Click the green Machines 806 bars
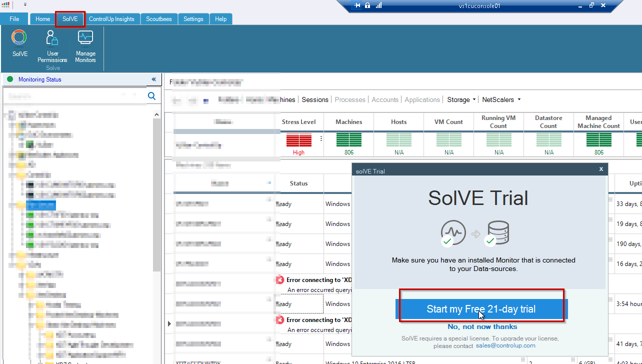 [x=349, y=140]
